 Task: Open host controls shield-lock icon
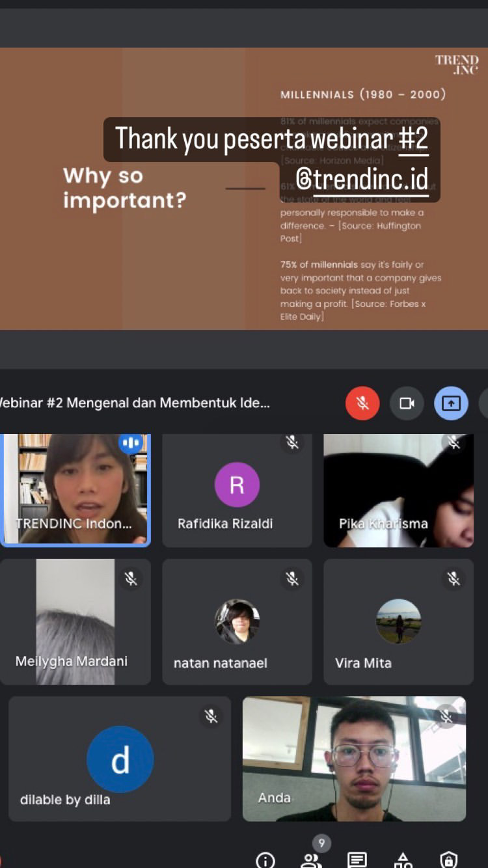tap(448, 860)
